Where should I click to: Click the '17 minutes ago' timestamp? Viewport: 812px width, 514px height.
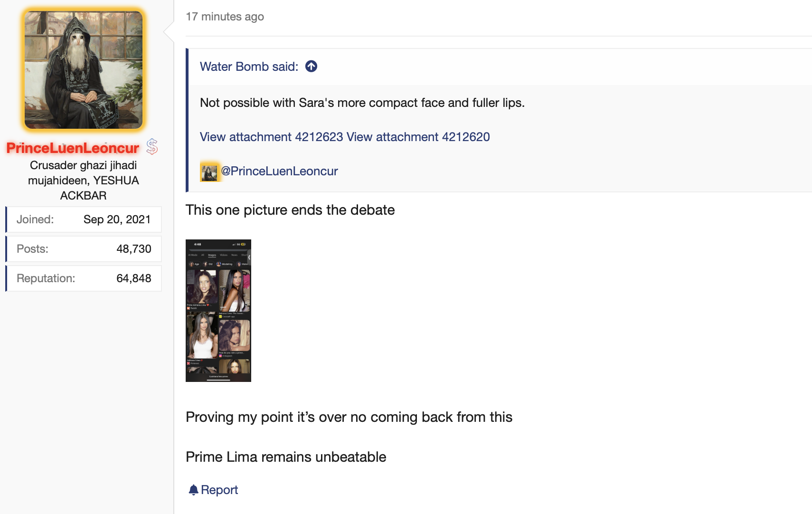pos(225,17)
